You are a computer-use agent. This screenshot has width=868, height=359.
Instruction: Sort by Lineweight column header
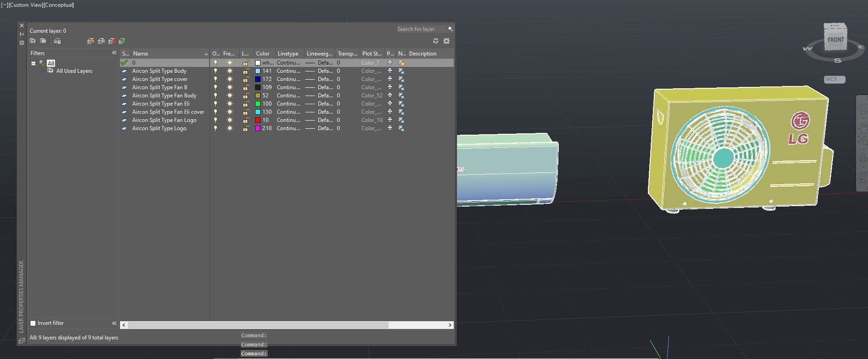(320, 54)
